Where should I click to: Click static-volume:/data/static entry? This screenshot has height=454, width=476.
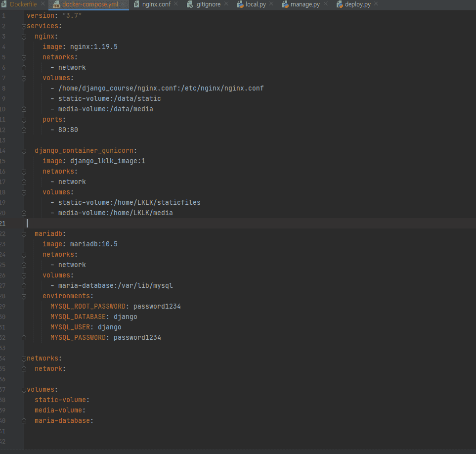tap(110, 99)
